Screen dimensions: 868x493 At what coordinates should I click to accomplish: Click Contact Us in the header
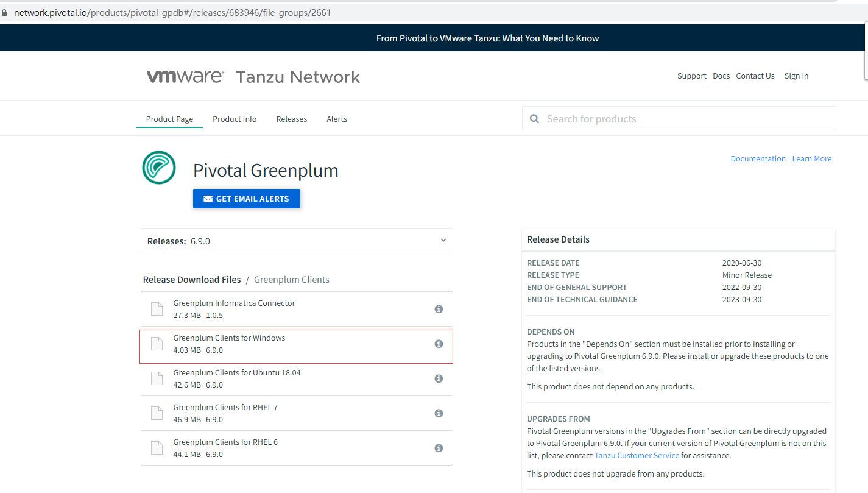755,76
